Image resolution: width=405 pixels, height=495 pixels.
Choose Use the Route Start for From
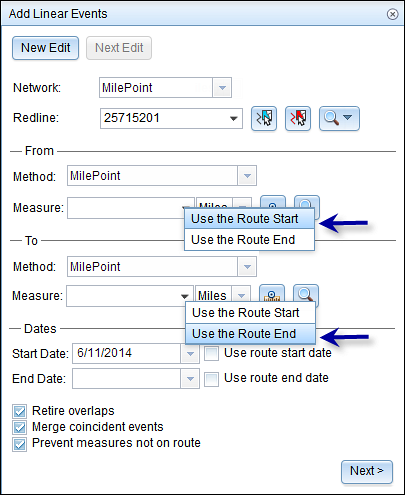[x=249, y=219]
